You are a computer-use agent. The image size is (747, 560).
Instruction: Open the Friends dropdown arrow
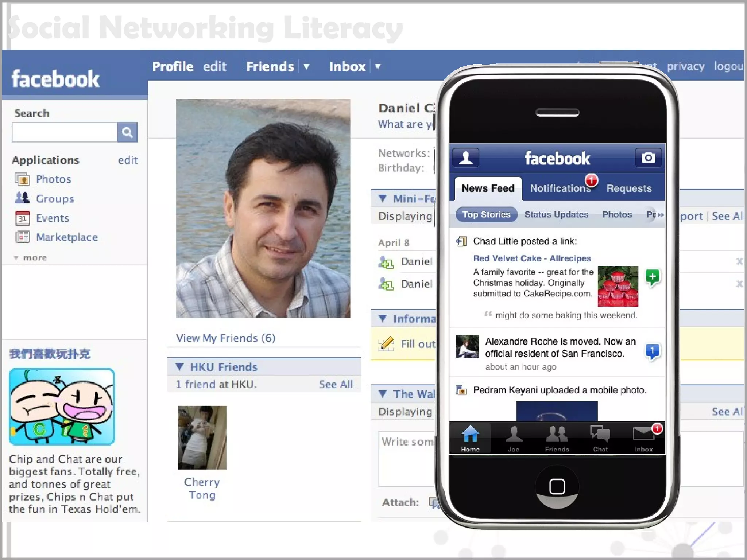(x=306, y=67)
